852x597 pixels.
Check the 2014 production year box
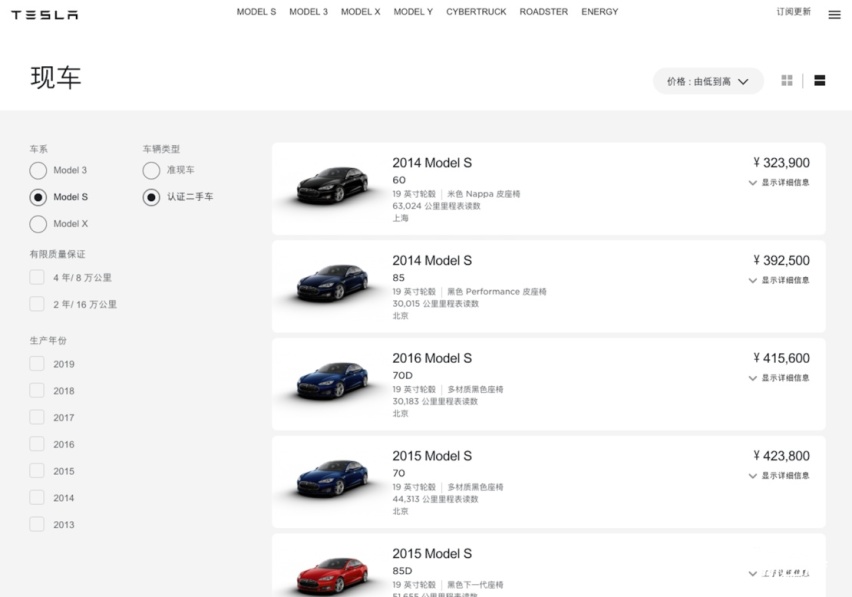click(x=37, y=497)
